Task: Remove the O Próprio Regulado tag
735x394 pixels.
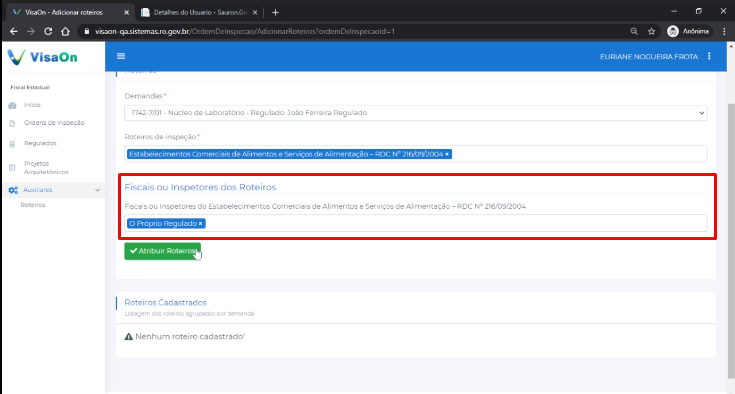Action: click(x=201, y=223)
